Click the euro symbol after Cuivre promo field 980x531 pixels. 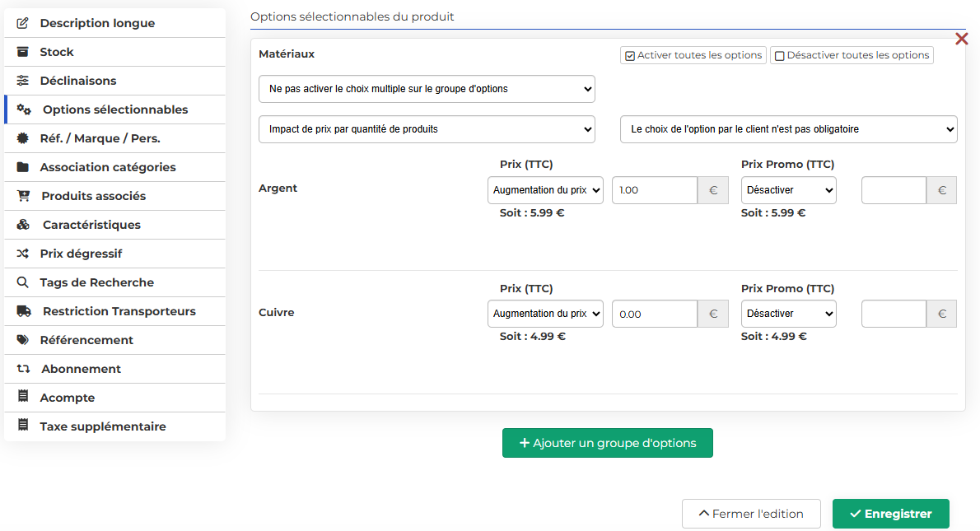coord(942,314)
